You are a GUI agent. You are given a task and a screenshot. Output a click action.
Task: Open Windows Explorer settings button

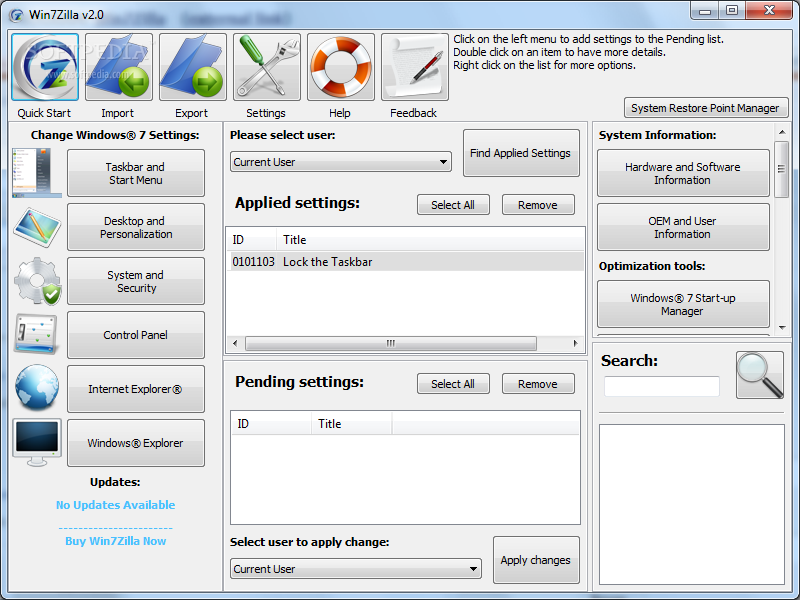coord(136,443)
